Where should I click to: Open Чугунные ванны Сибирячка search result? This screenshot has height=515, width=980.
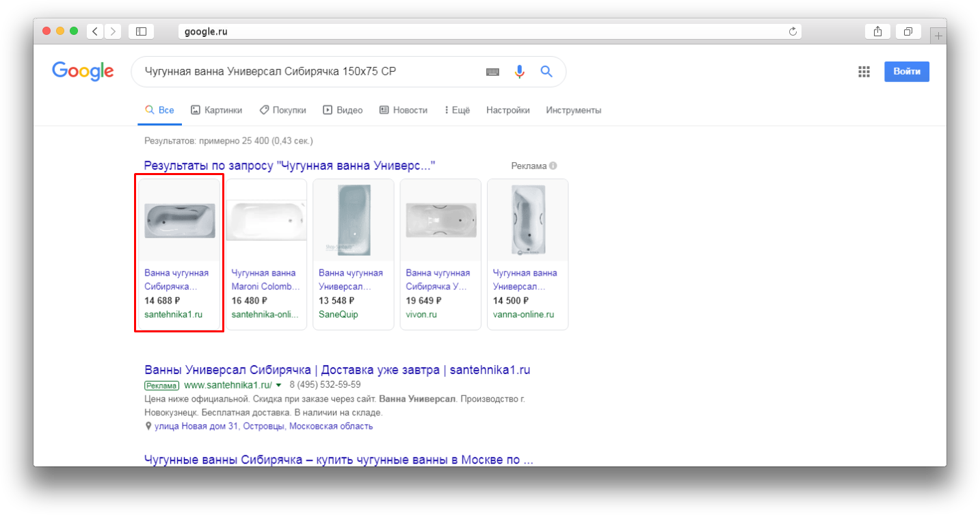click(339, 460)
